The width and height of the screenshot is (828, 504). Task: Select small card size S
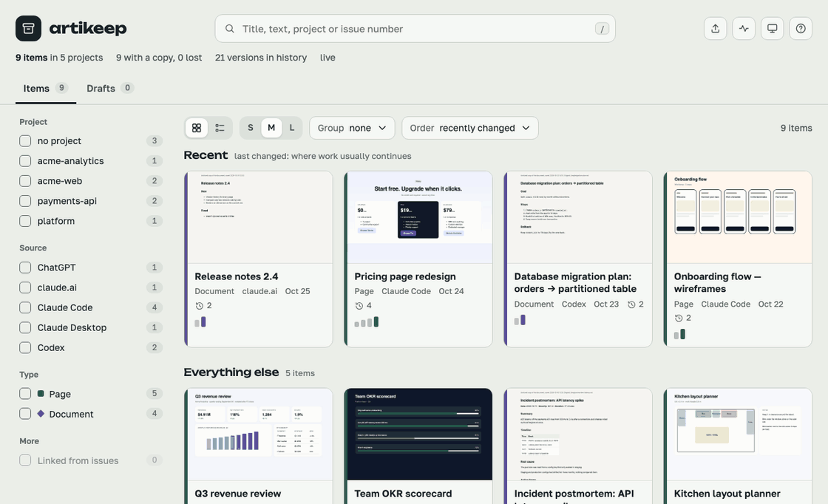251,128
